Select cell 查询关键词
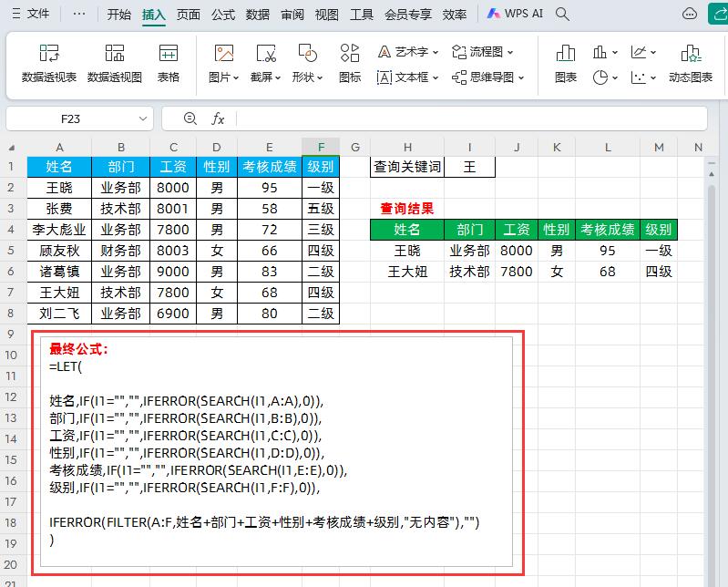 click(407, 167)
